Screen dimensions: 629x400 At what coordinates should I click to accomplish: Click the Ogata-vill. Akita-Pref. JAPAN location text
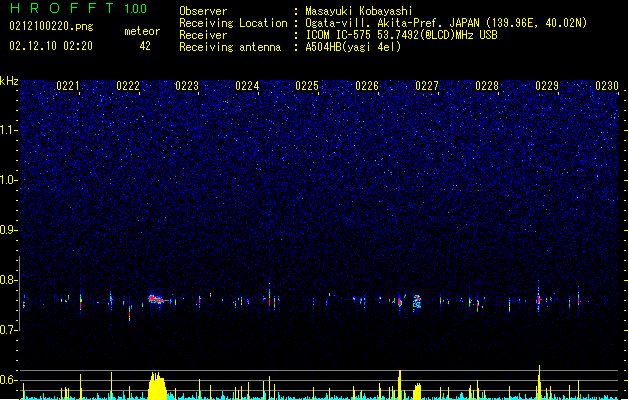click(x=445, y=23)
